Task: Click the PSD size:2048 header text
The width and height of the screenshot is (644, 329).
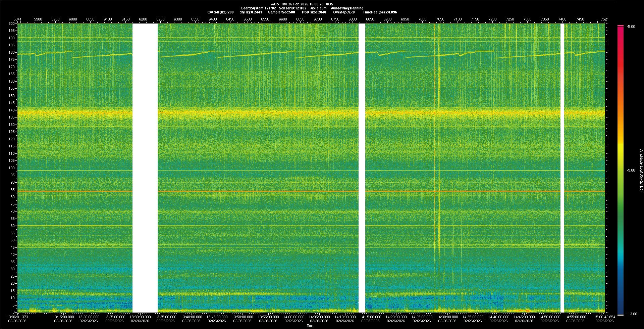Action: point(314,12)
